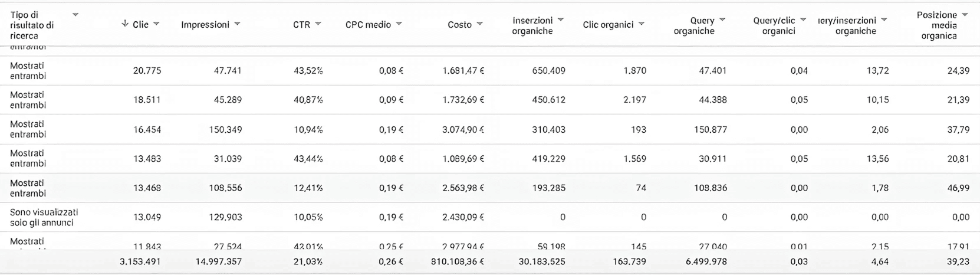
Task: Open the Query/clic organici dropdown arrow
Action: click(x=803, y=20)
